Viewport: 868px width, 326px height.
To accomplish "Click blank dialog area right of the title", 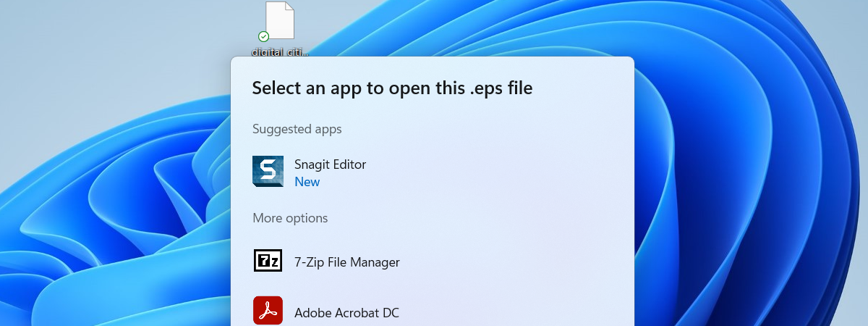I will pos(586,88).
